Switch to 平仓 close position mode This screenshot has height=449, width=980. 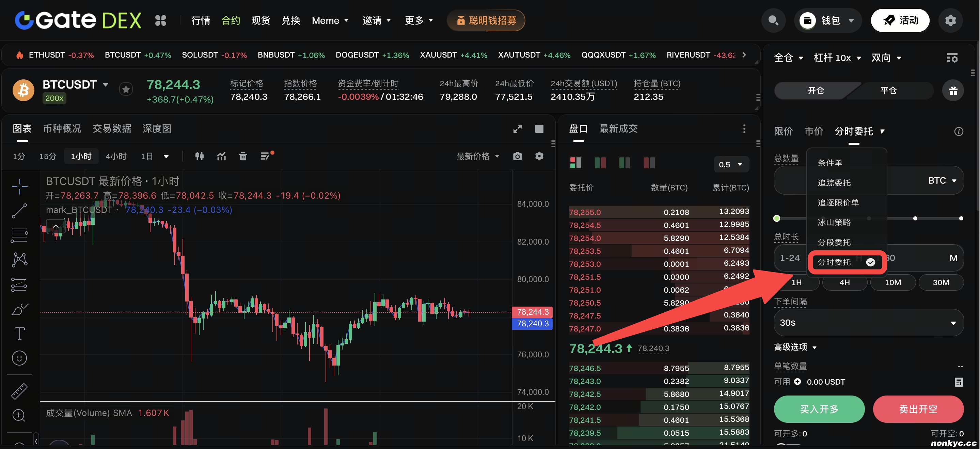click(888, 91)
